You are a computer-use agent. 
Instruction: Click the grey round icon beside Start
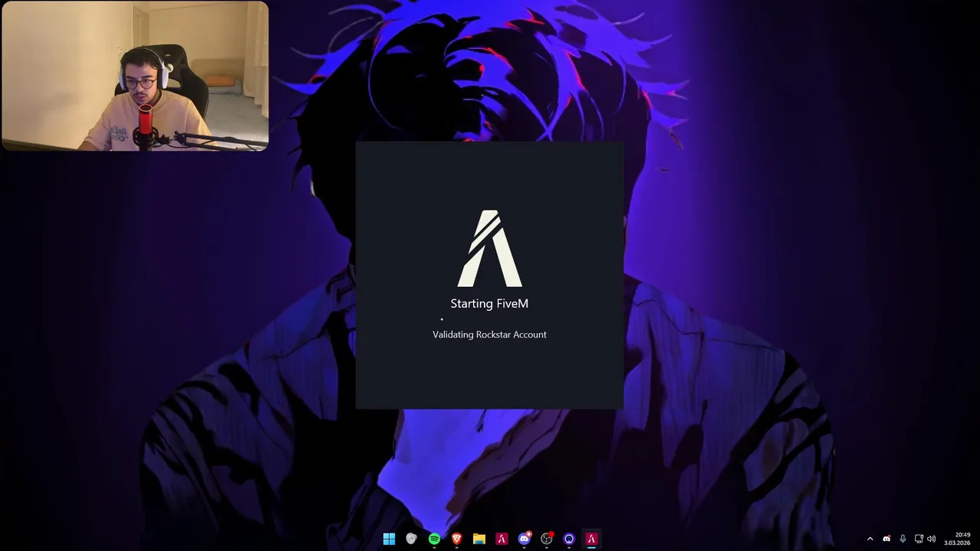pyautogui.click(x=411, y=539)
